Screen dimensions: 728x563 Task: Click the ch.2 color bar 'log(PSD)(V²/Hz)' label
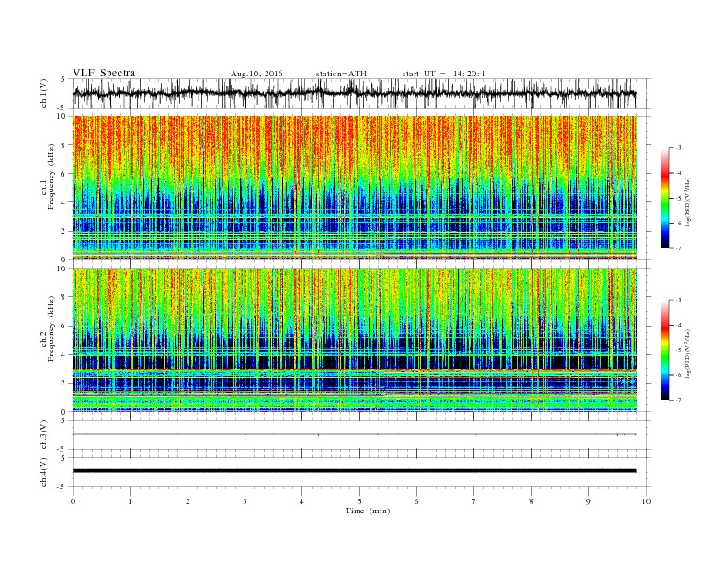[688, 353]
